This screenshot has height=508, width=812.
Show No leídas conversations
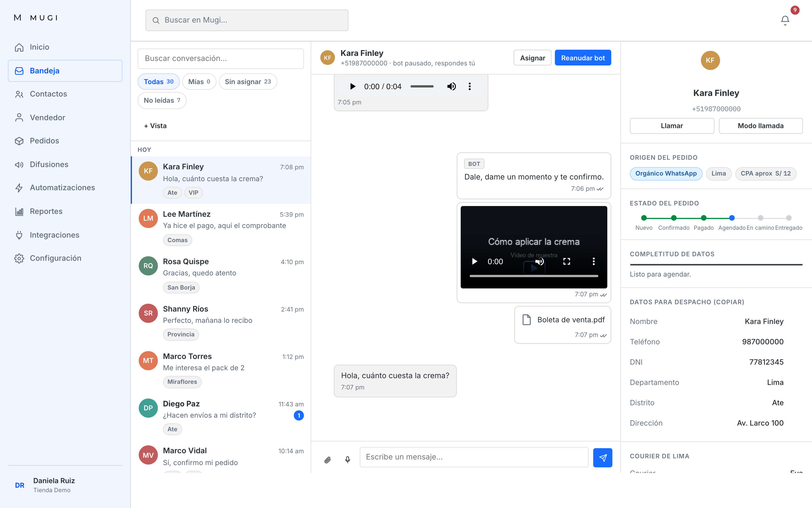click(x=162, y=100)
